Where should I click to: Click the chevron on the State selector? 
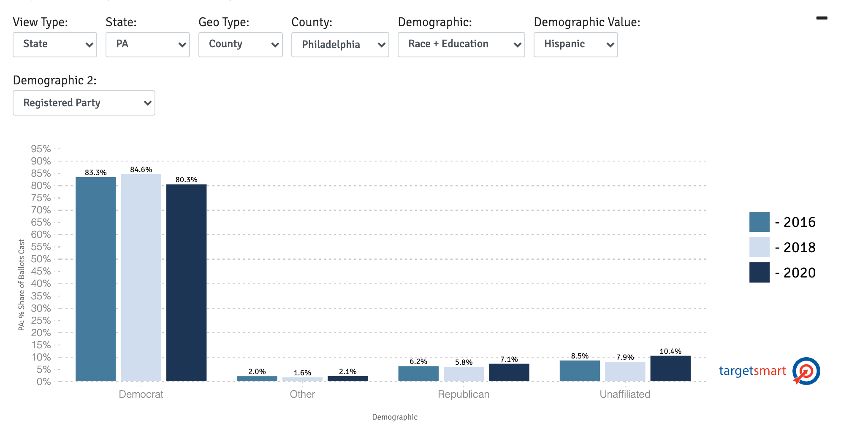tap(182, 44)
